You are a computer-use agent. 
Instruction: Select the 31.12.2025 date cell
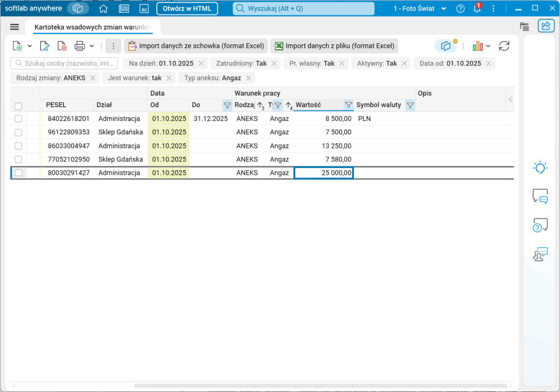(211, 119)
